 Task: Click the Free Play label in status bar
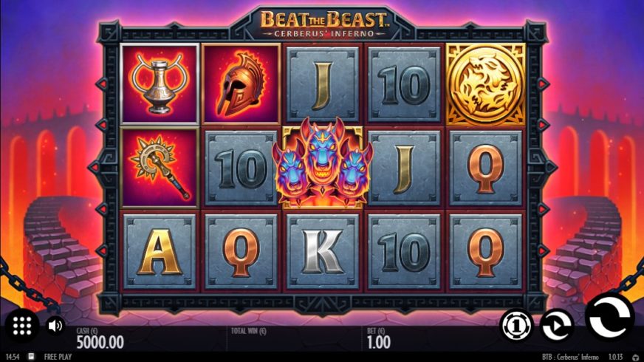click(58, 357)
